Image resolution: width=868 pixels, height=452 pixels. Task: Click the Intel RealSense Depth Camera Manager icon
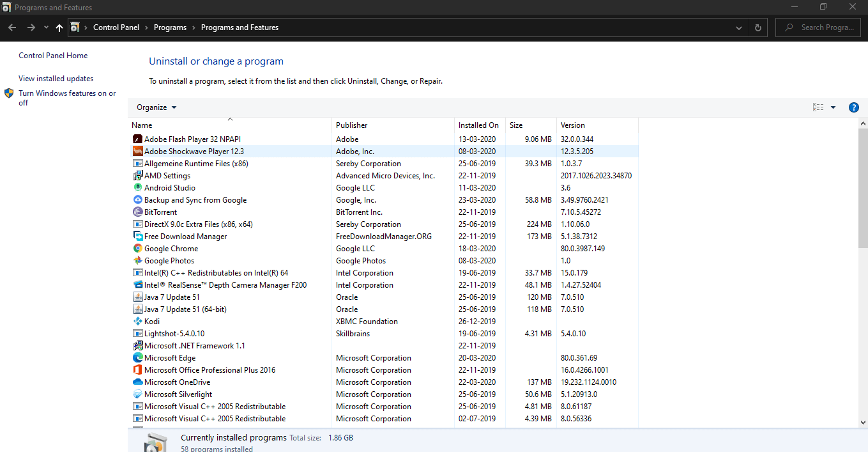137,285
